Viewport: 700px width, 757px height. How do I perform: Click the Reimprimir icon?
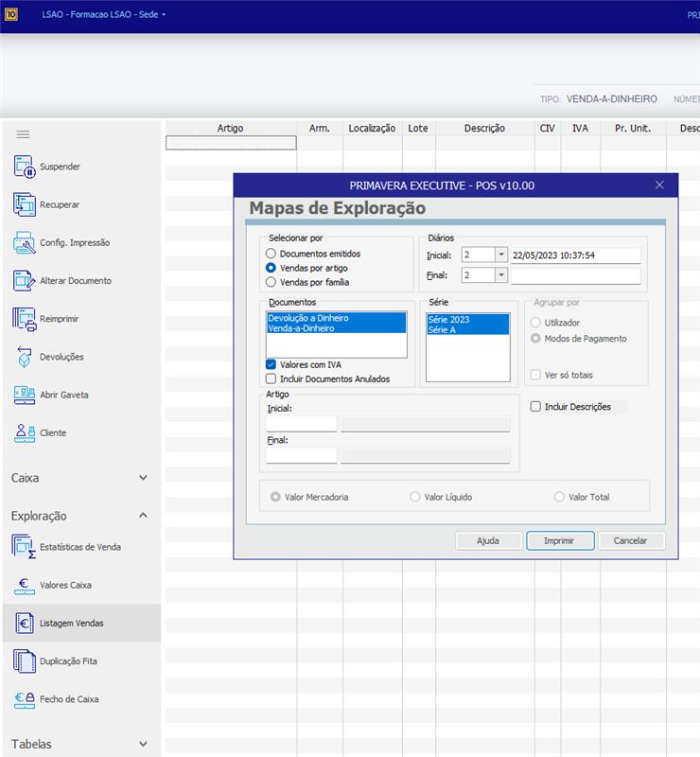coord(25,319)
